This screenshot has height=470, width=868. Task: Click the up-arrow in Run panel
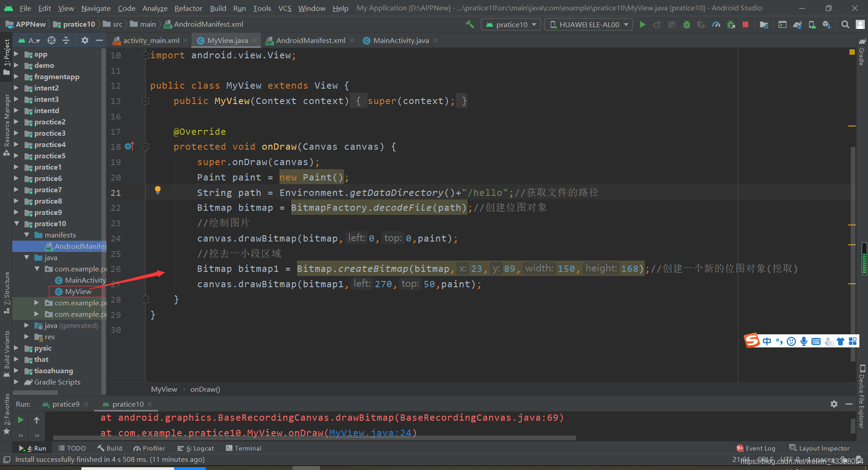click(37, 420)
